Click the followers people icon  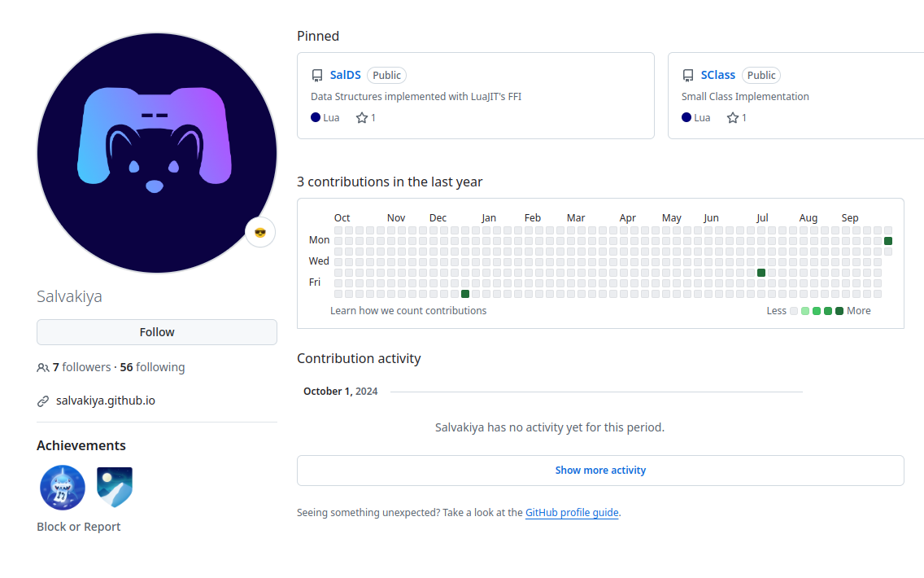click(x=43, y=368)
